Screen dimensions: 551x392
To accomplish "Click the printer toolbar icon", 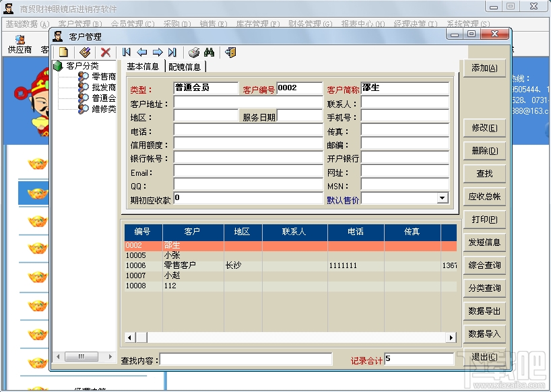I will point(193,53).
